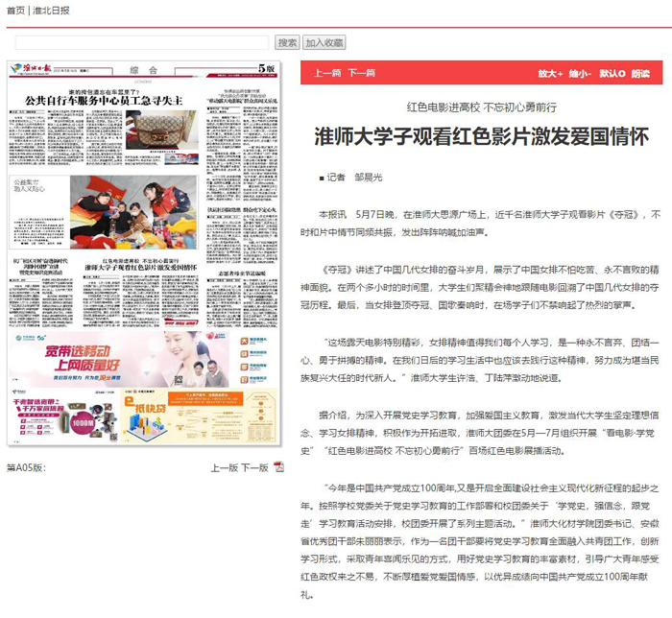Start read-aloud with 朗读
The height and width of the screenshot is (618, 672).
[x=640, y=73]
